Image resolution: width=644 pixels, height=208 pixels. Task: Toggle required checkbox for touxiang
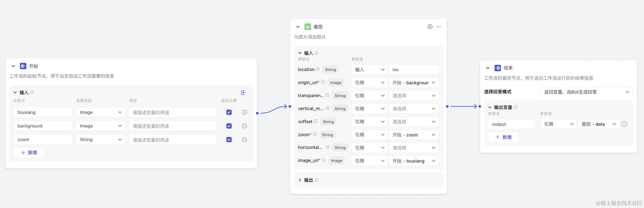tap(229, 112)
